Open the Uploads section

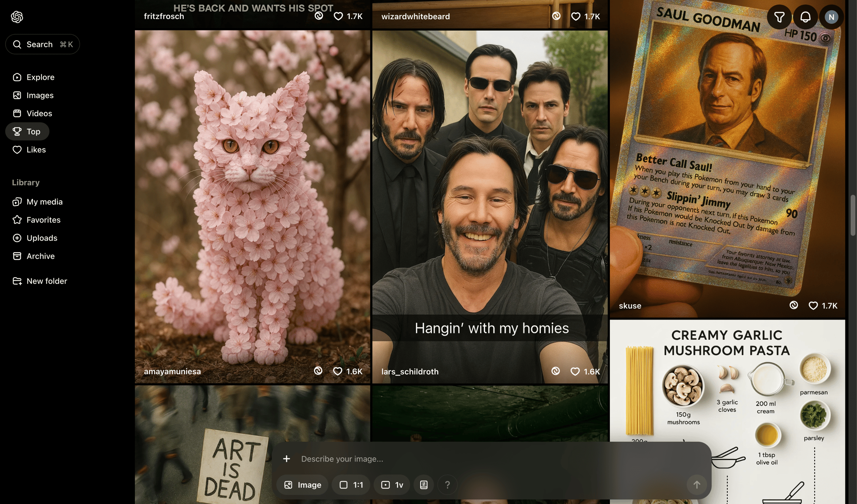[x=35, y=238]
